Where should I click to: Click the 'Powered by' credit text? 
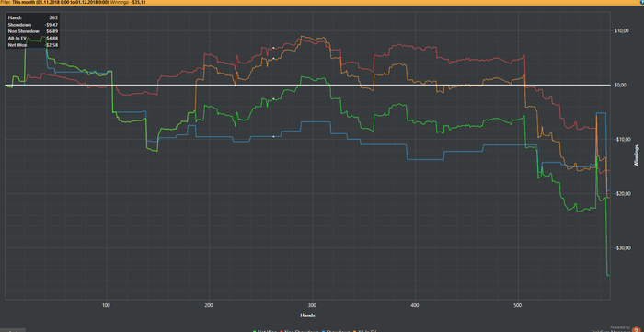(x=621, y=327)
